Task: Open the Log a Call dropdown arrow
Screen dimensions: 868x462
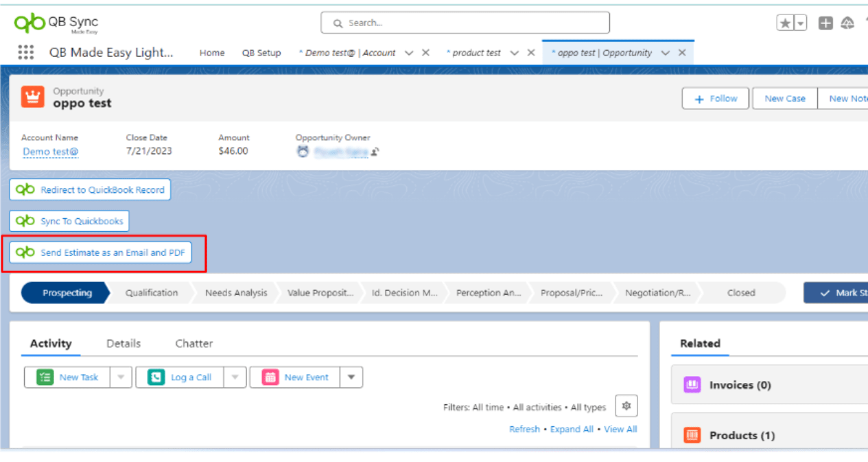Action: click(x=235, y=377)
